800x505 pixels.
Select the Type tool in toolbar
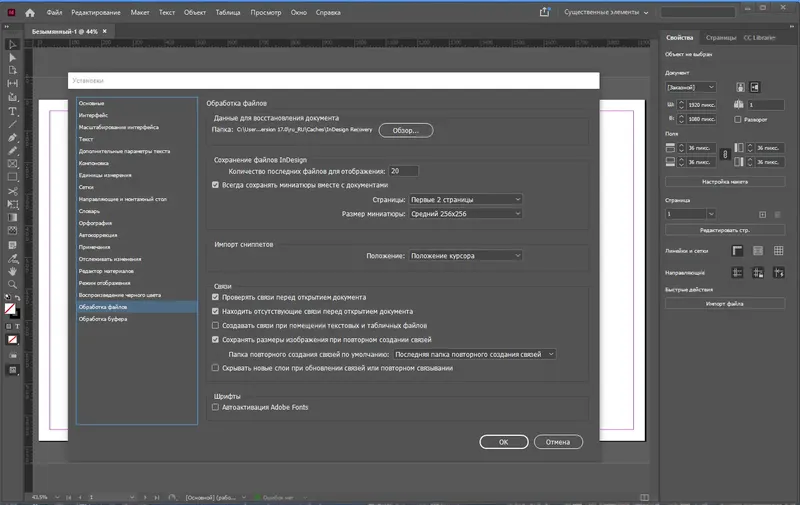click(x=12, y=111)
